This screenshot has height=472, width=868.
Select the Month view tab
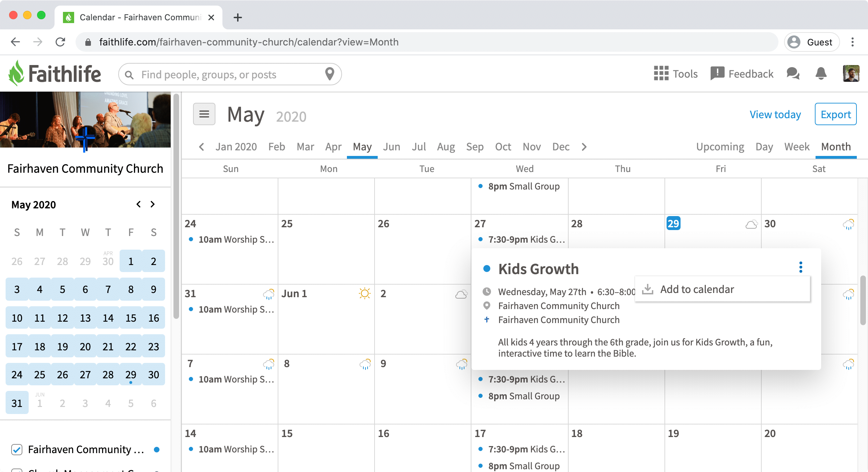(836, 147)
